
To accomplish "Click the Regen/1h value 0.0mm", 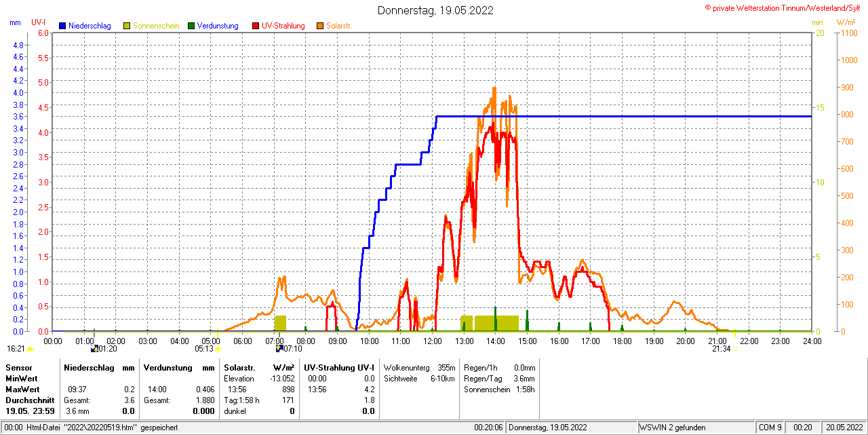I will point(524,367).
